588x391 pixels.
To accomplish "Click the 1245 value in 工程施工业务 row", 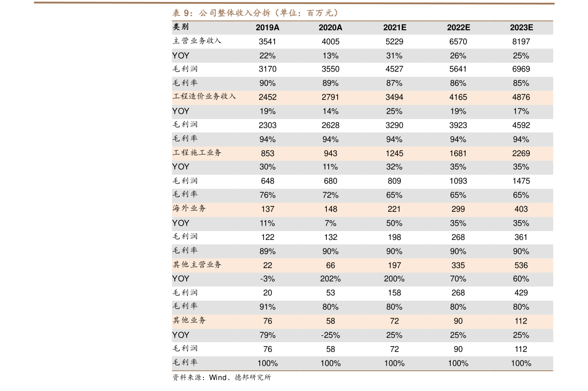I will click(394, 154).
